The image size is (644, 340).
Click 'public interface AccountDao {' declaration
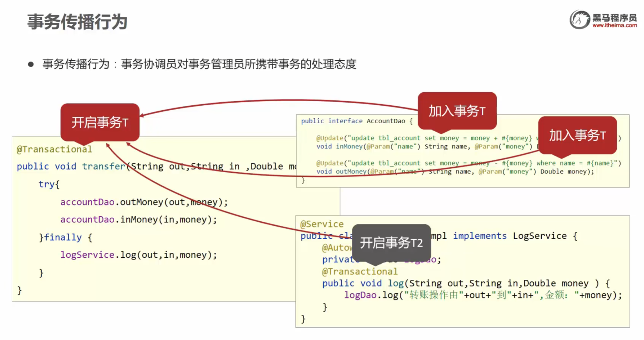tap(357, 121)
